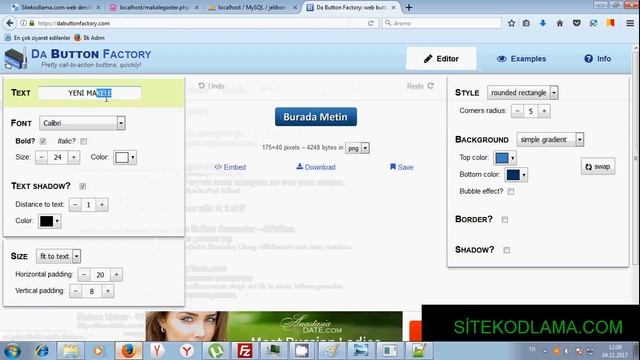Click the Undo button

coord(211,86)
